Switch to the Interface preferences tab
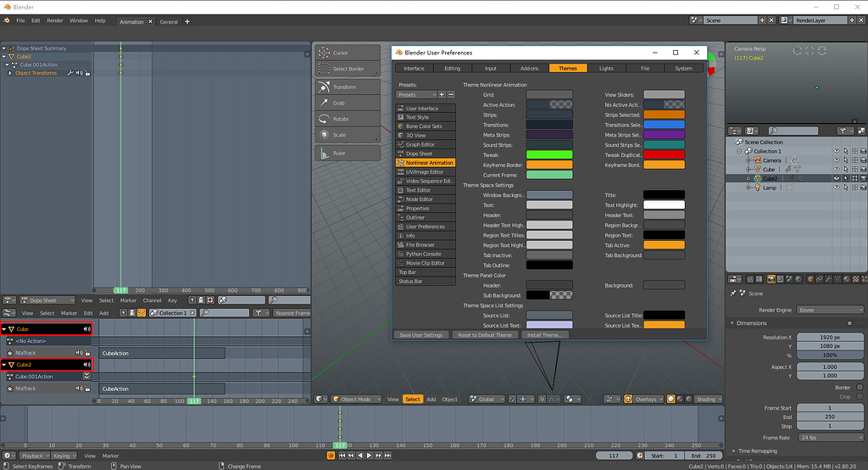 tap(414, 68)
